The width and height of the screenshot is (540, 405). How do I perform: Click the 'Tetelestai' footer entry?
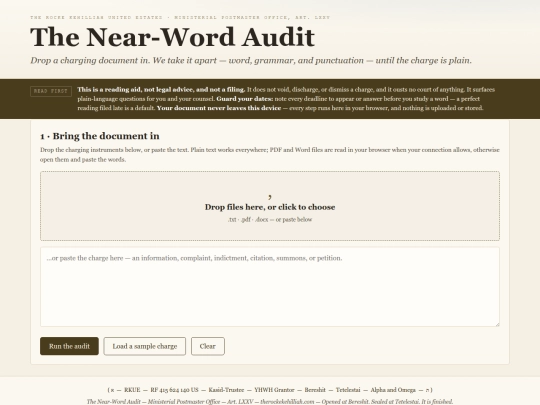pos(348,390)
